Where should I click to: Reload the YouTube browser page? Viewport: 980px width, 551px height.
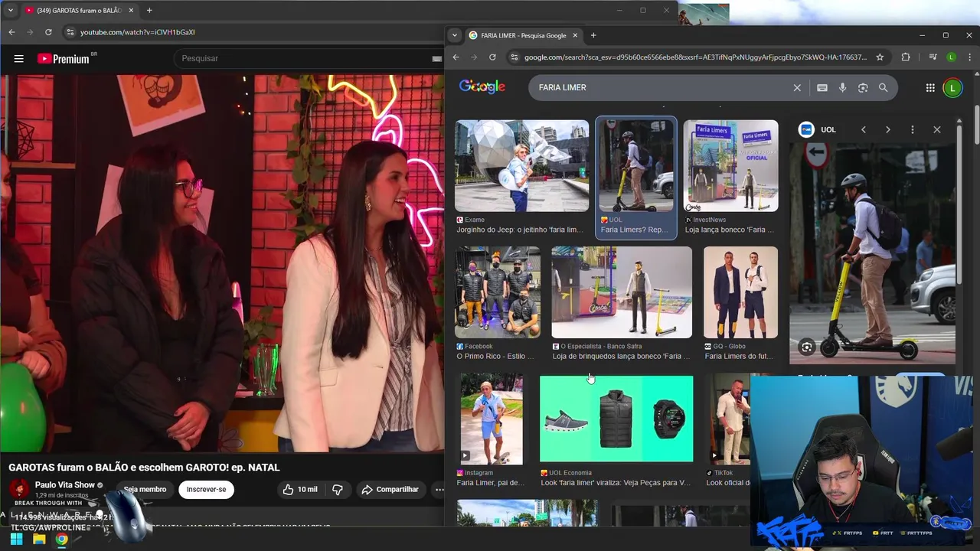[48, 32]
